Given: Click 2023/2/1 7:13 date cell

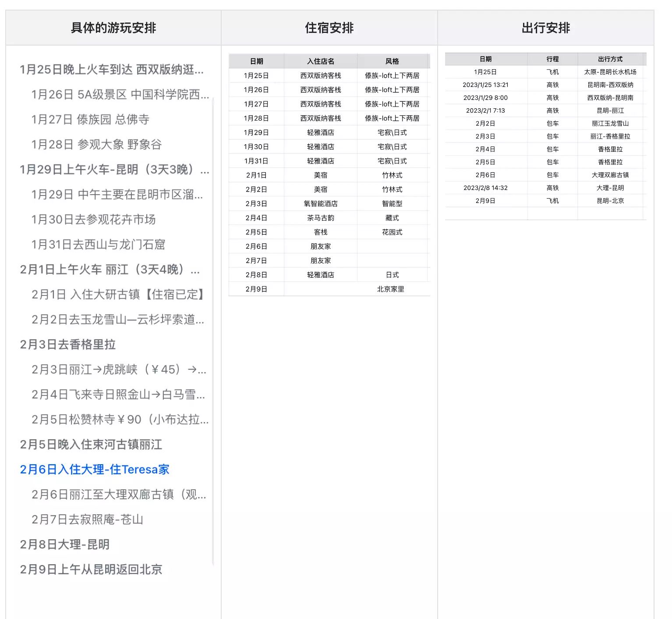Looking at the screenshot, I should (x=485, y=110).
